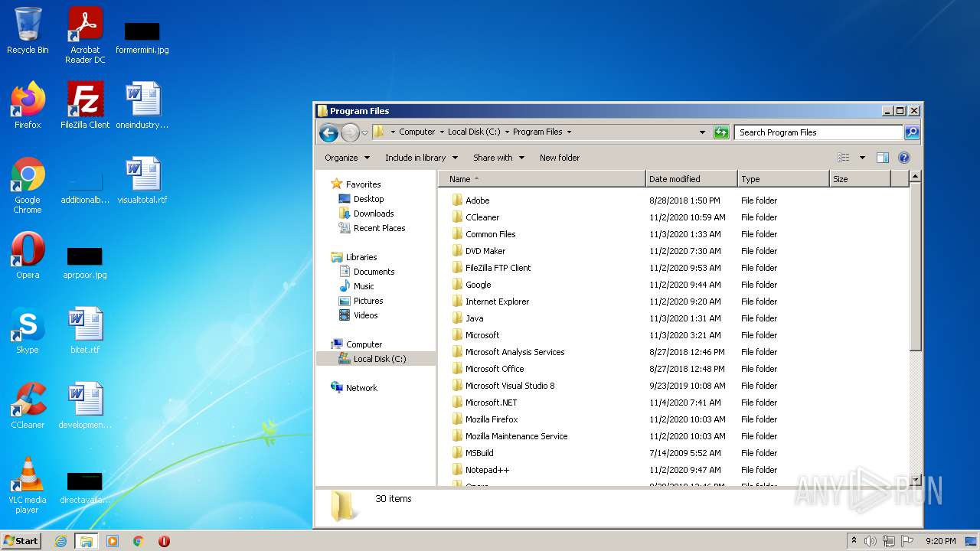Open the Skype desktop shortcut
Viewport: 980px width, 551px height.
(28, 331)
